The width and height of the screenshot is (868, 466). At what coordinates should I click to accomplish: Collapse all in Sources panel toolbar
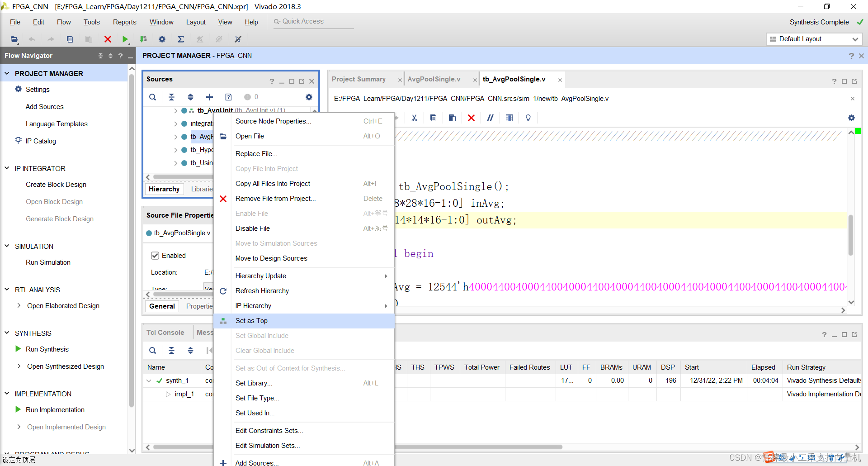click(x=171, y=97)
